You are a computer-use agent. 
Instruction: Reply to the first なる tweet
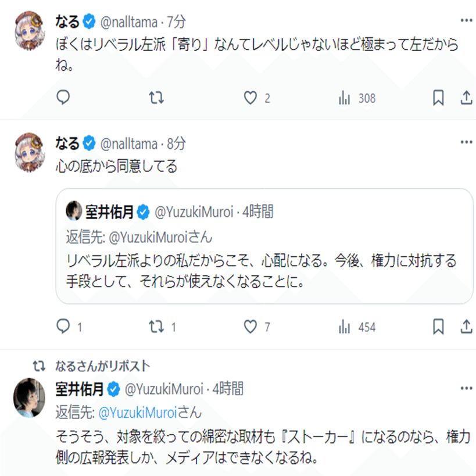[x=63, y=98]
